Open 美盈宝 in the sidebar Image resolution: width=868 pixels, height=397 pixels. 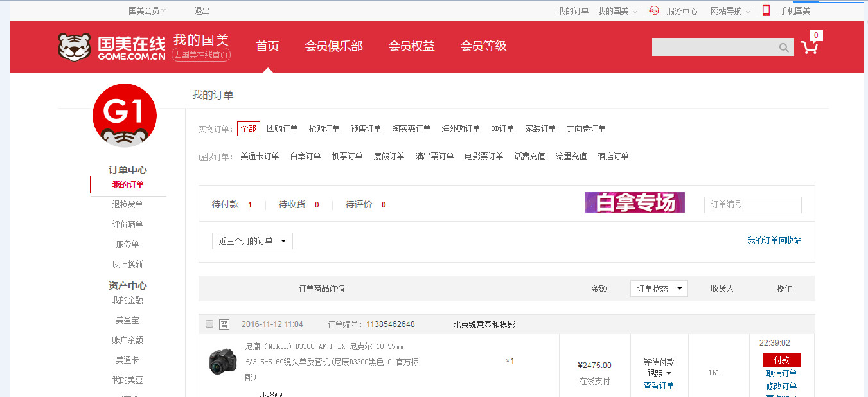127,320
